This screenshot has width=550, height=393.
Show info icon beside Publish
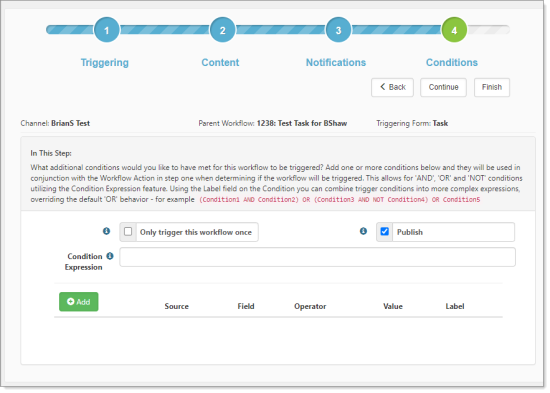[x=363, y=231]
